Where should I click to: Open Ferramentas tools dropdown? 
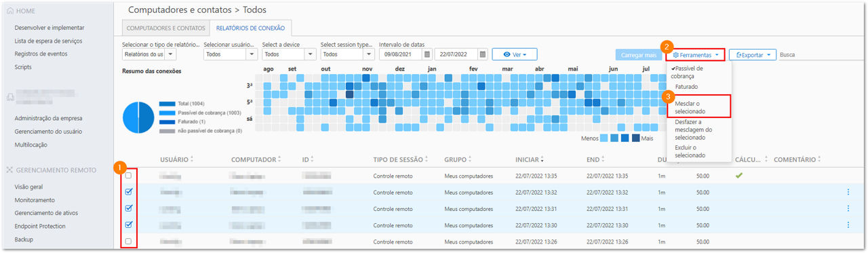coord(695,54)
